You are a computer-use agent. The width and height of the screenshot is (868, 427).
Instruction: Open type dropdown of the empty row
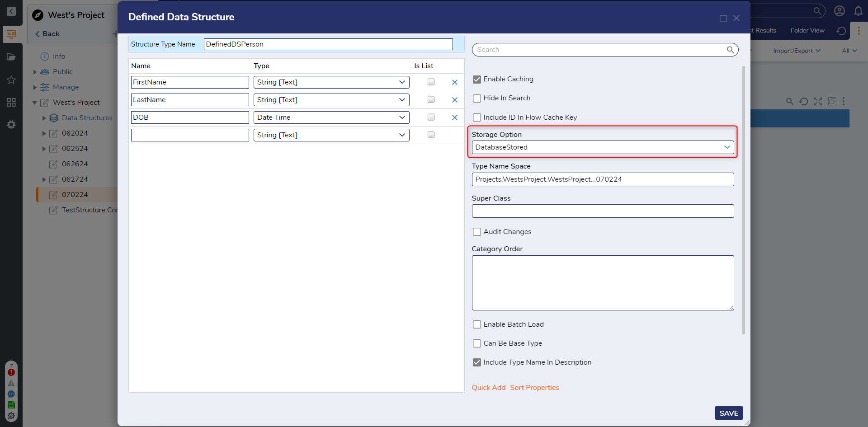click(x=331, y=135)
